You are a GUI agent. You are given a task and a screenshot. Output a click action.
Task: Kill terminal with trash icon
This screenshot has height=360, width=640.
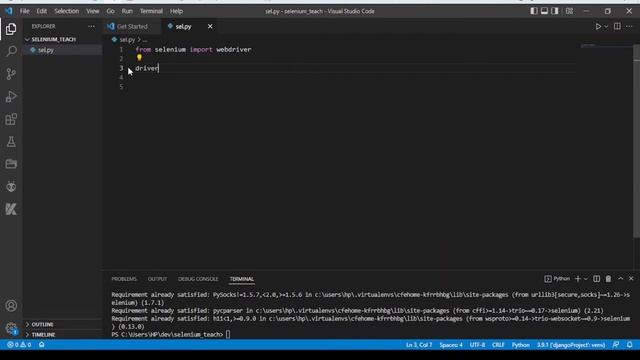608,279
